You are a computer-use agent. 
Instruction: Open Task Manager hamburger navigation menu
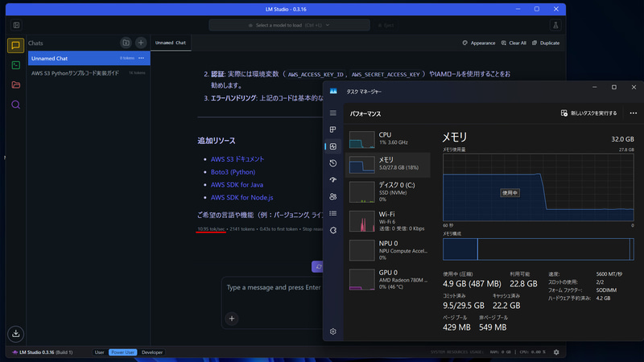[333, 113]
